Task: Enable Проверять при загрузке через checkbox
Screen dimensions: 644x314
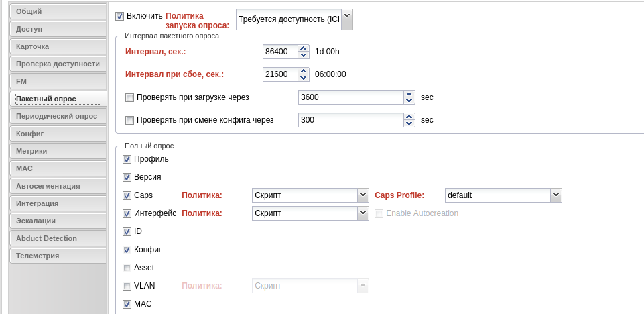Action: [129, 98]
